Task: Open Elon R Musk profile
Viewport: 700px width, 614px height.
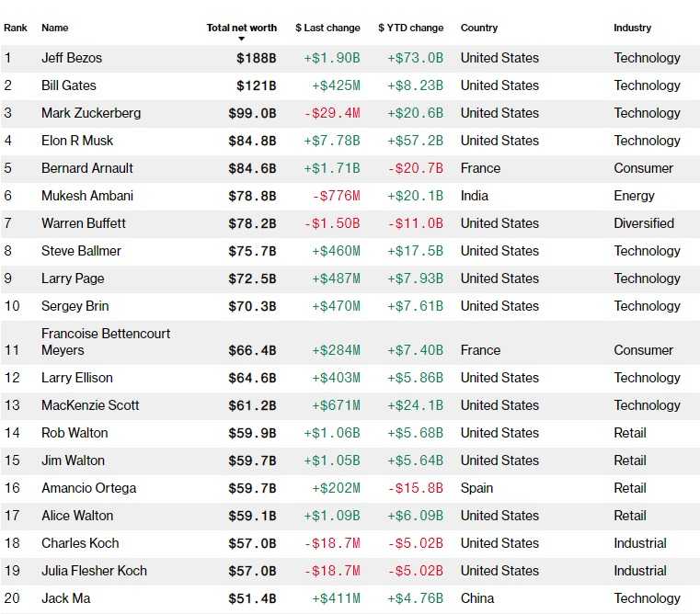Action: click(77, 141)
